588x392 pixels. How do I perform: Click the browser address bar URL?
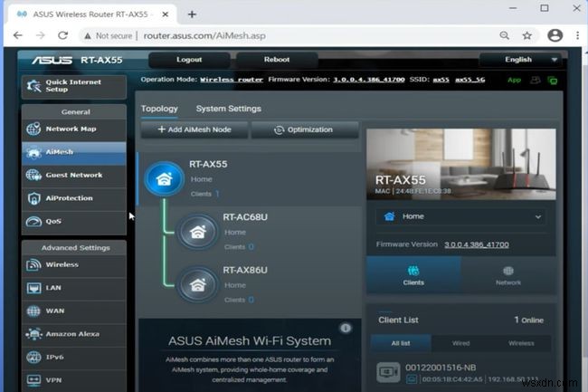pos(204,35)
